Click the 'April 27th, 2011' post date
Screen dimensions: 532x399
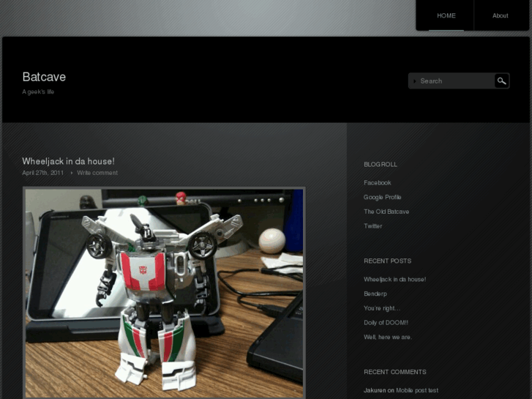[x=42, y=173]
